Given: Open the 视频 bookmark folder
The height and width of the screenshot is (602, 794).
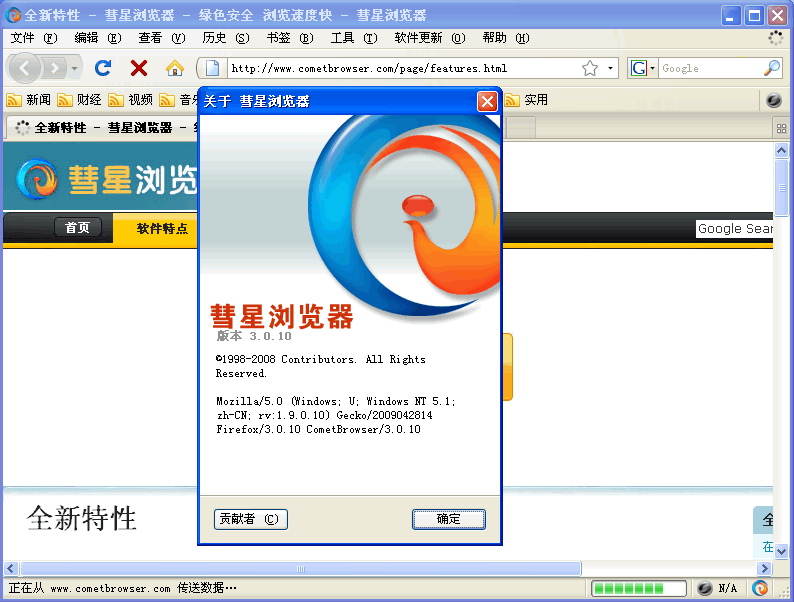Looking at the screenshot, I should (x=131, y=100).
